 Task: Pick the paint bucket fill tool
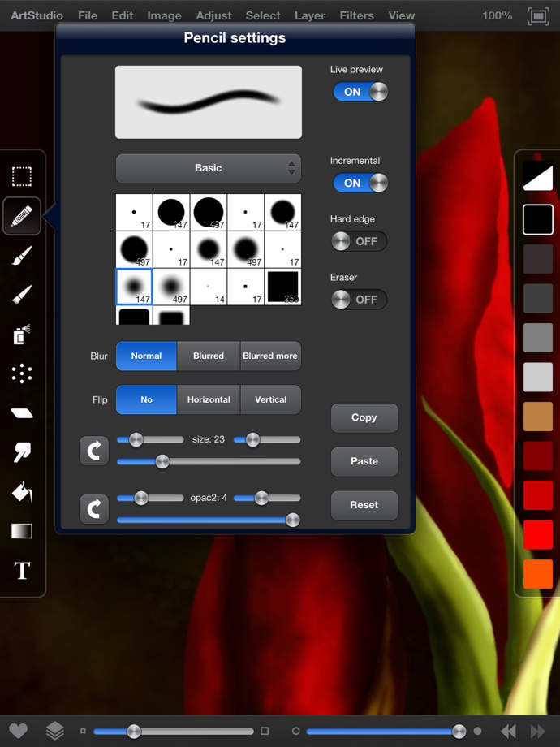22,492
